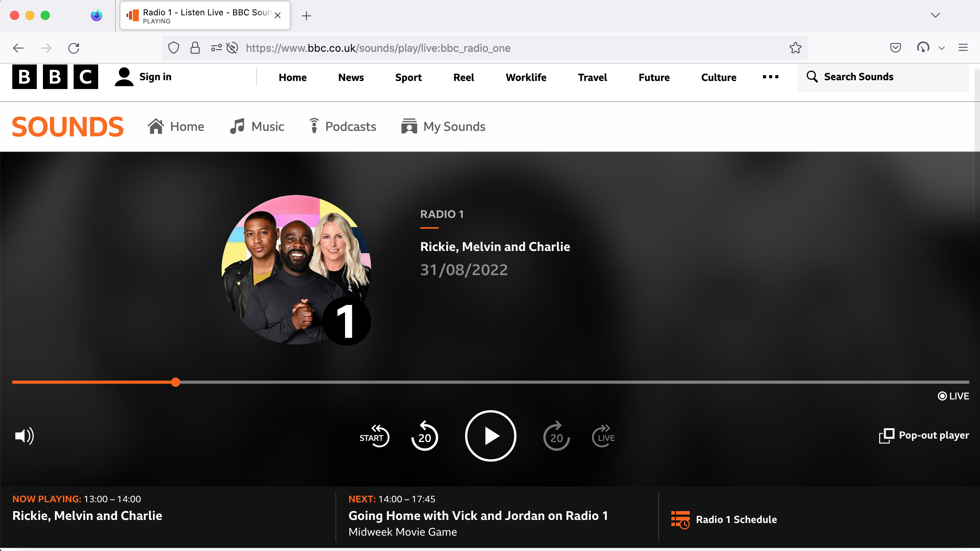Open Firefox tracking protection shield
This screenshot has height=551, width=980.
coord(174,48)
